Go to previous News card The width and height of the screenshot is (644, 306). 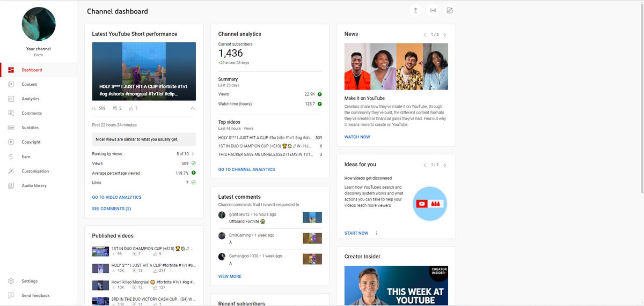[425, 35]
